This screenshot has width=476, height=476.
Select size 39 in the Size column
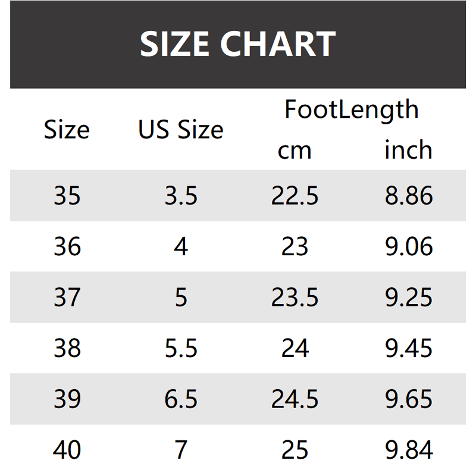pyautogui.click(x=67, y=399)
